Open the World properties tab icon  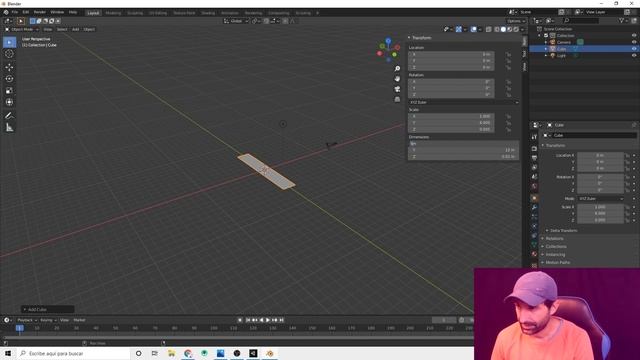coord(534,186)
